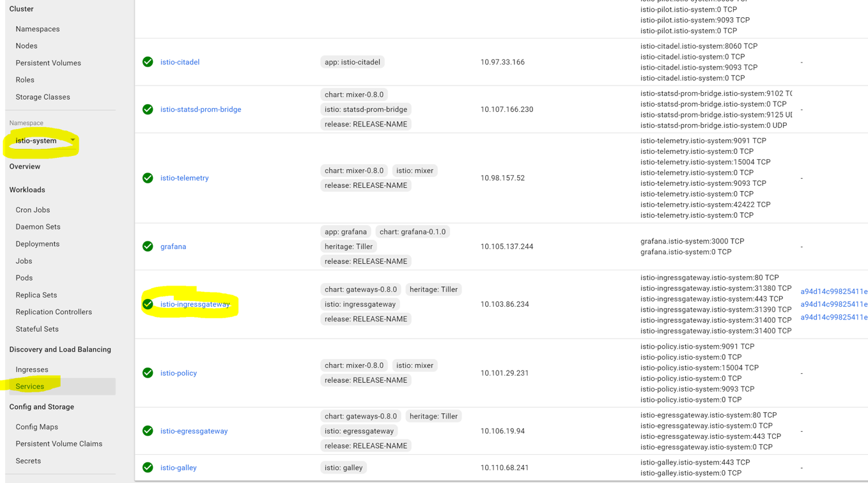This screenshot has width=868, height=483.
Task: Open first external endpoint link for ingressgateway
Action: [834, 291]
